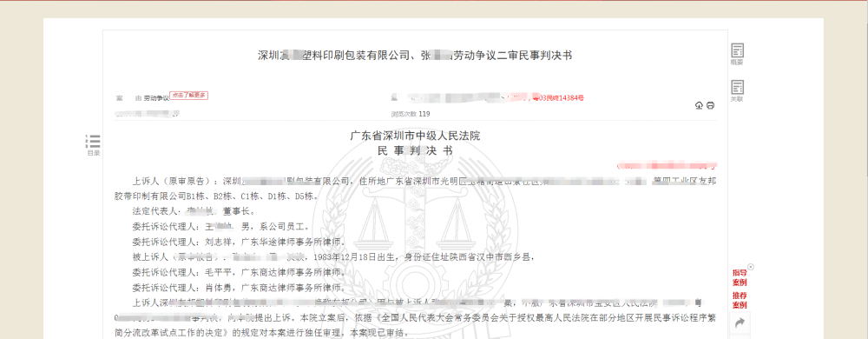The image size is (868, 339).
Task: Click the 劳动争议 case cause label
Action: pos(156,98)
